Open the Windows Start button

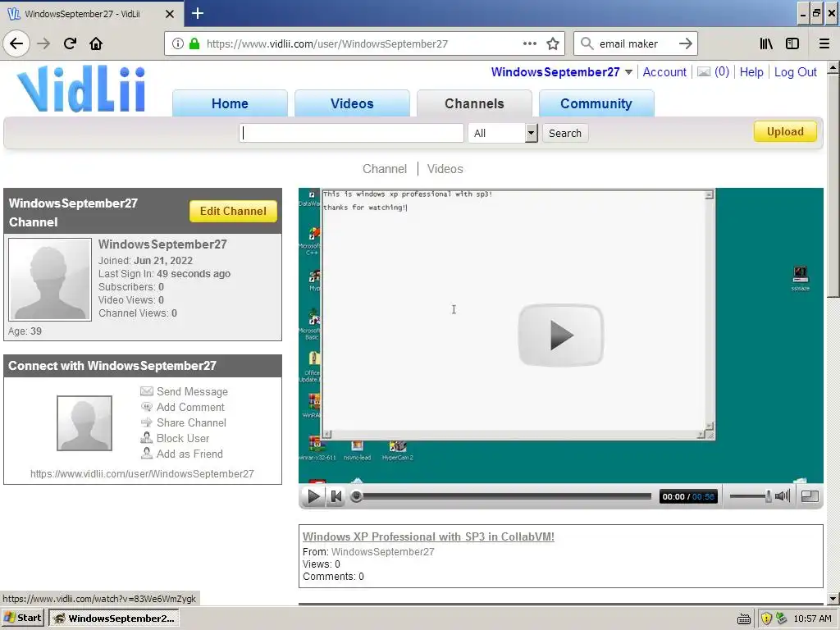(22, 618)
